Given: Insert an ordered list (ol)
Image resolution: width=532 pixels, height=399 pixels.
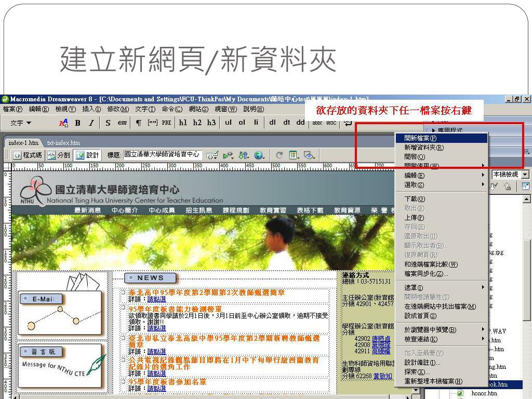Looking at the screenshot, I should click(x=242, y=123).
